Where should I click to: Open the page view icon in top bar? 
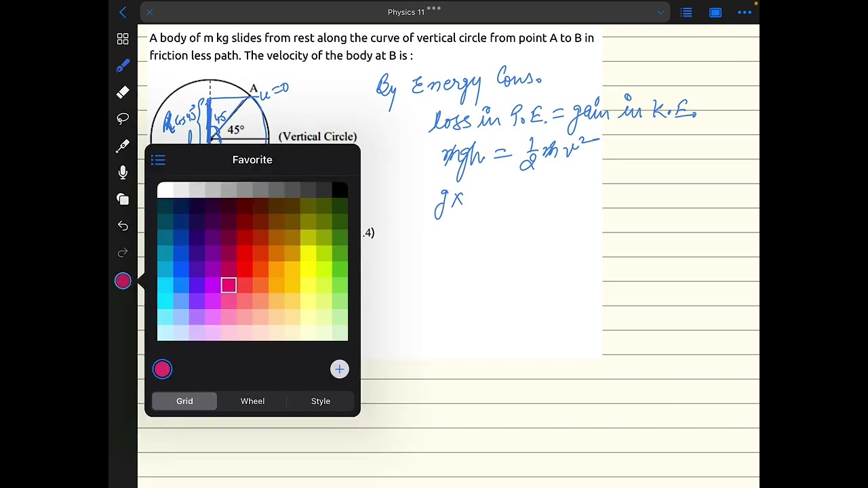(715, 12)
